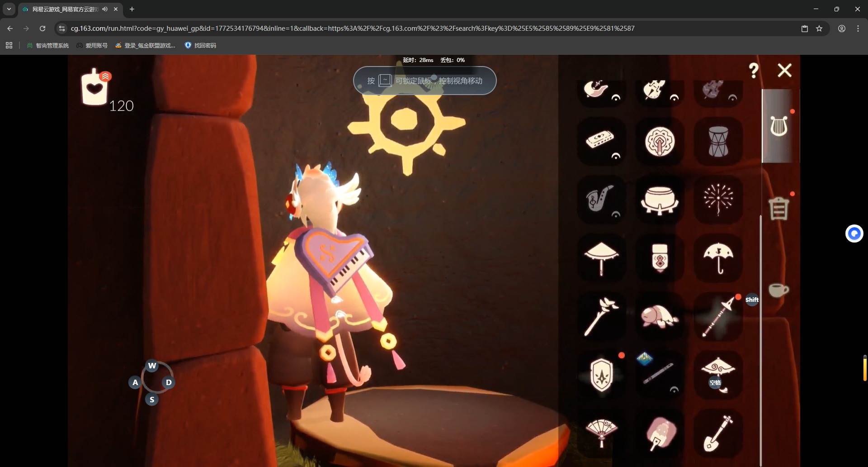Click the A movement key

(135, 382)
